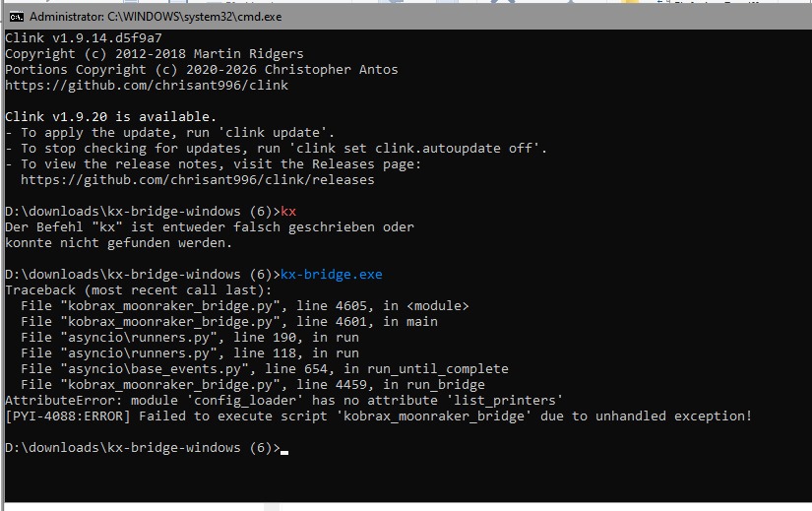Image resolution: width=812 pixels, height=511 pixels.
Task: Click the red 'kx' command text
Action: point(288,212)
